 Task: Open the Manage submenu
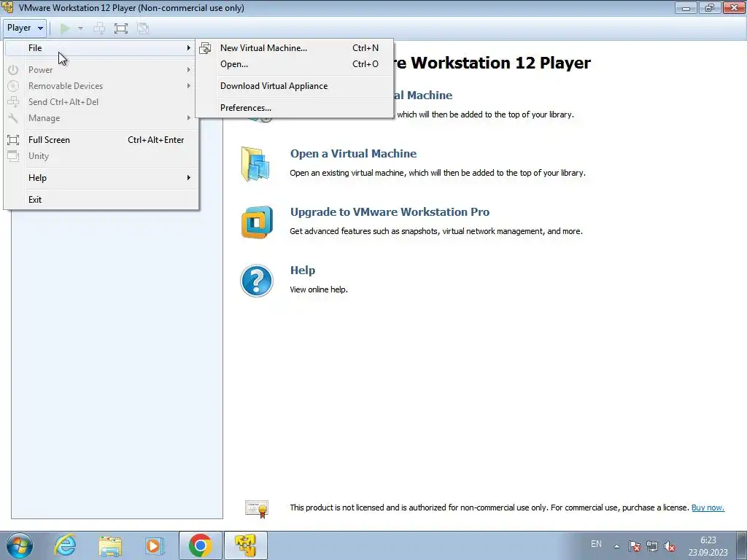point(101,118)
